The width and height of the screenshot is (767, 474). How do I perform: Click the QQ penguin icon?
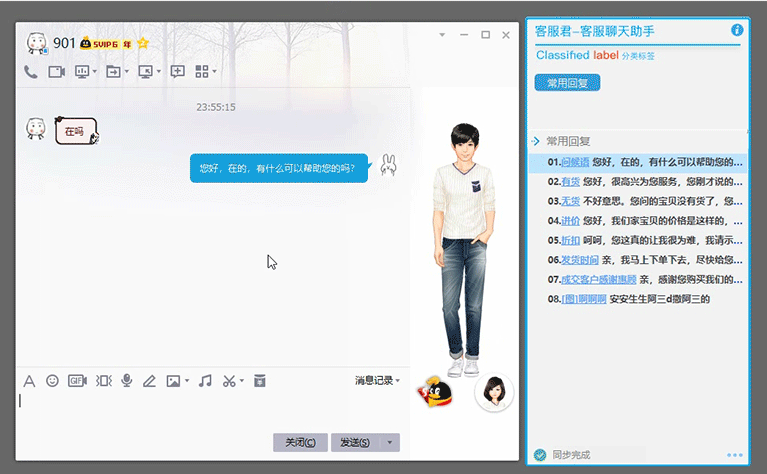point(435,392)
